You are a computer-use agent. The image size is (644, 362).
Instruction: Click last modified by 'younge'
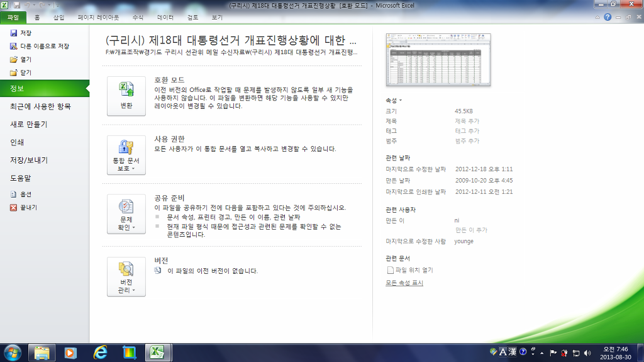tap(464, 241)
